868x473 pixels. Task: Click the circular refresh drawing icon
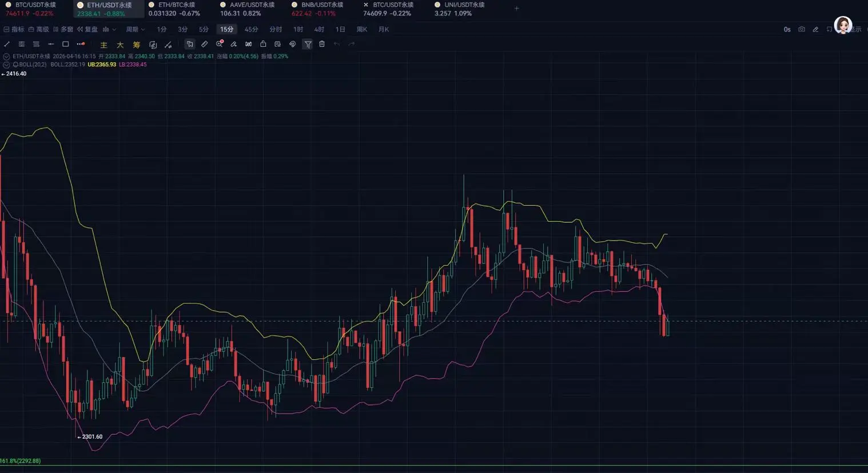point(153,45)
